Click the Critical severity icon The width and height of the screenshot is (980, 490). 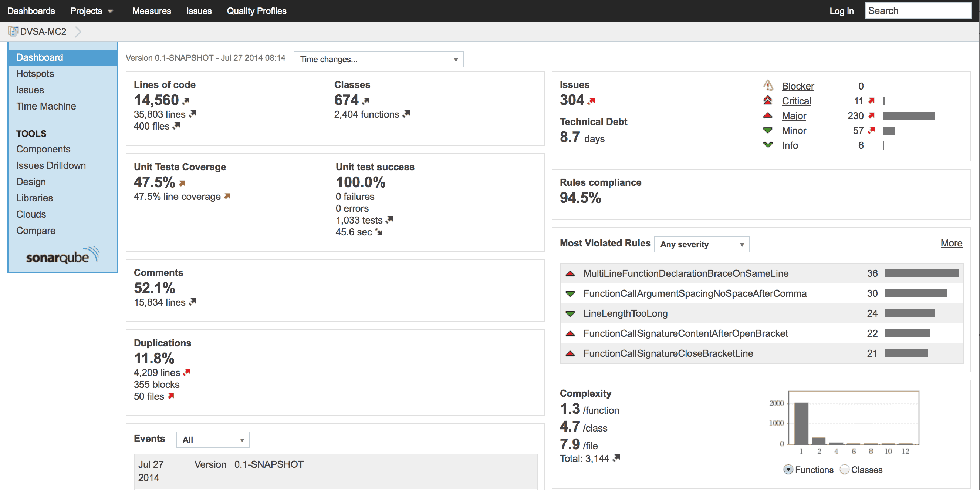(x=768, y=101)
